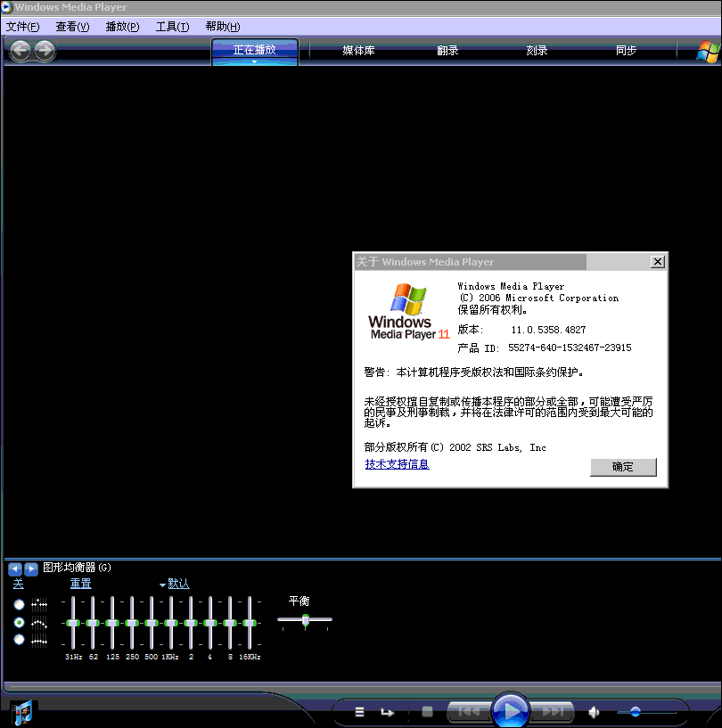Show next enhancement panel
722x728 pixels.
click(x=30, y=568)
